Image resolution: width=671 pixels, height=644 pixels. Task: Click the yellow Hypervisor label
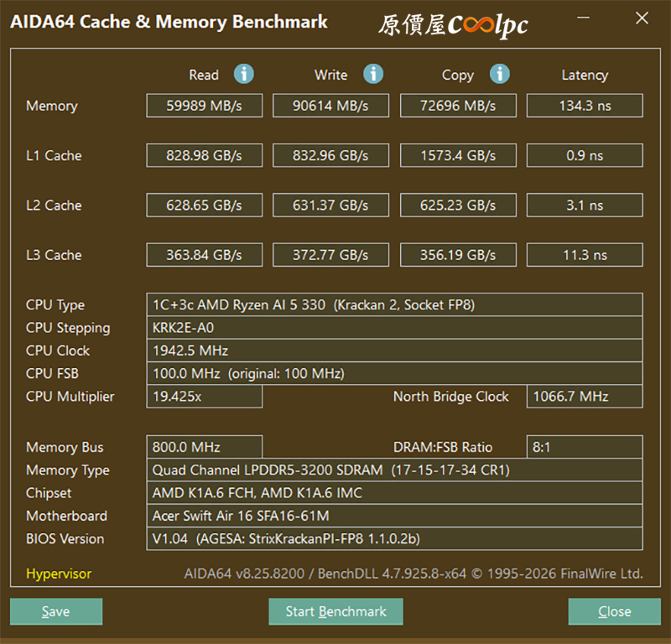[x=59, y=574]
